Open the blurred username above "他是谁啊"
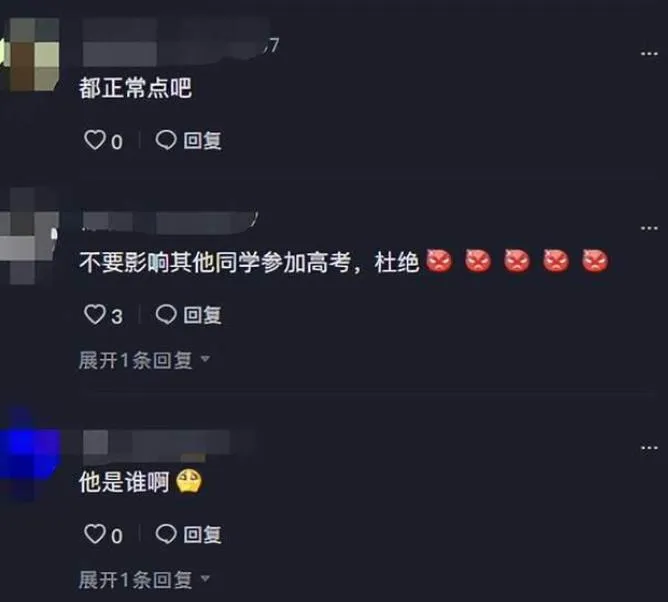Screen dimensions: 668x602 [x=168, y=446]
